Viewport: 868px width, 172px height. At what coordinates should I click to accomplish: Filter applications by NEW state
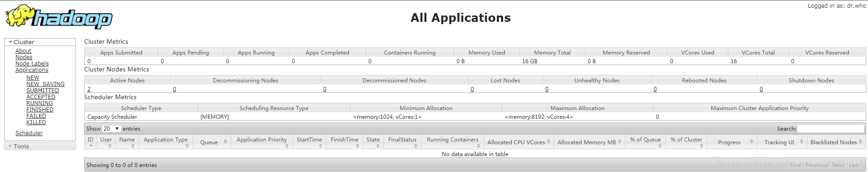[33, 78]
